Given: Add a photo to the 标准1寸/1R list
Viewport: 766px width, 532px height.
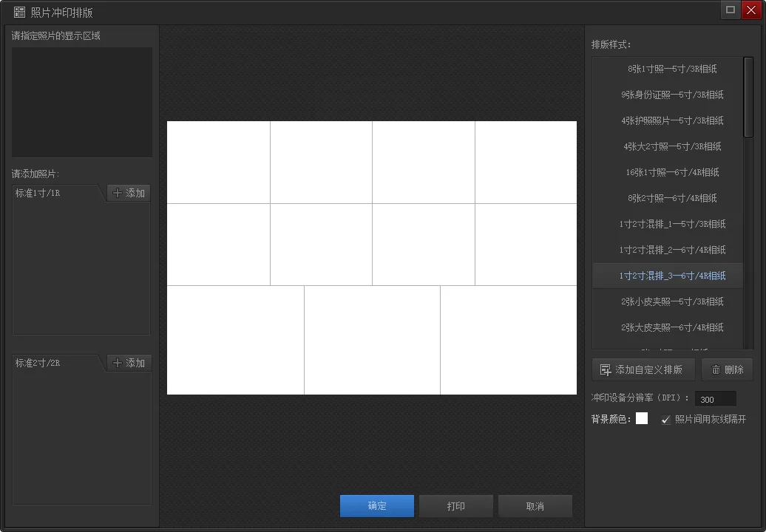Looking at the screenshot, I should point(129,193).
